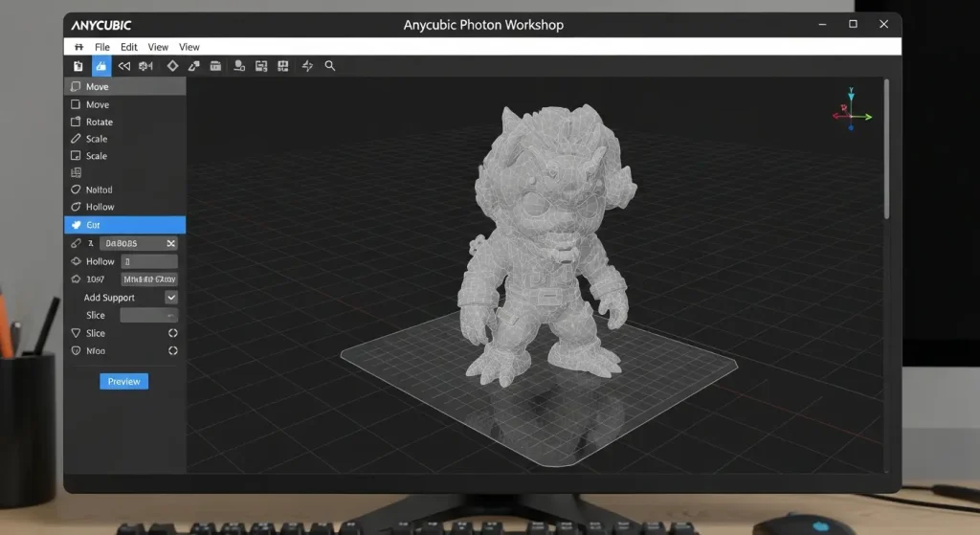Toggle the circle option on the Nfoo row
Viewport: 980px width, 535px height.
point(173,350)
